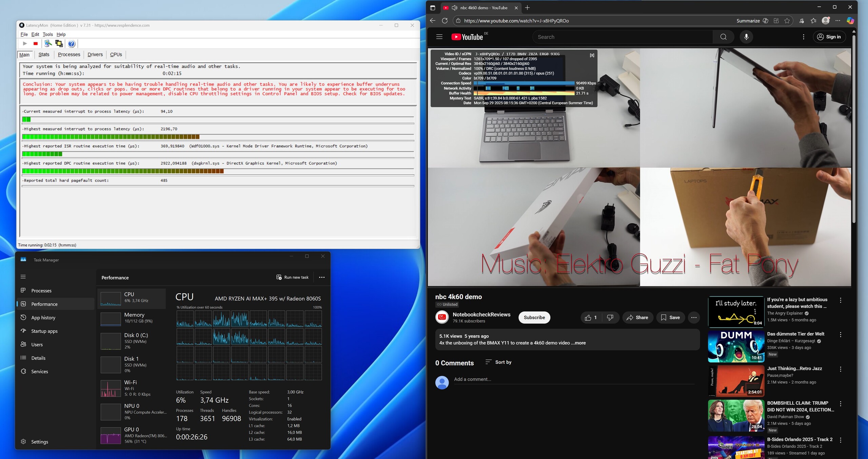Open the Tools menu in LatencyMon
Image resolution: width=868 pixels, height=459 pixels.
point(47,34)
